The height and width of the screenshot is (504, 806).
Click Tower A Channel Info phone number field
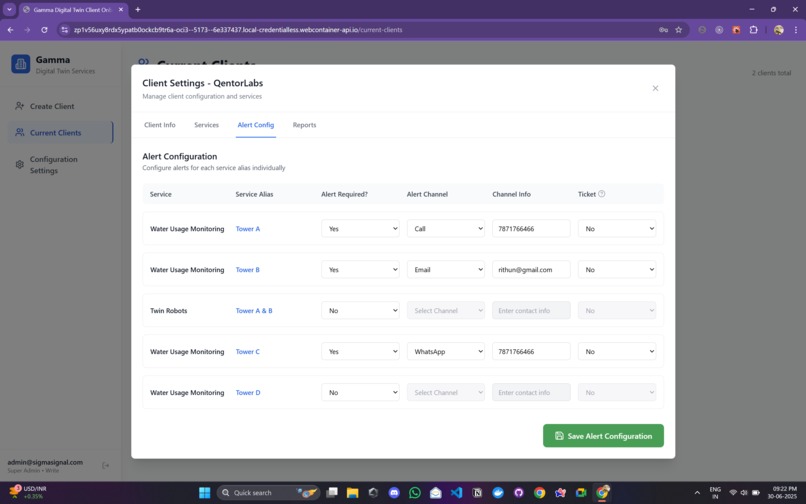pos(531,228)
